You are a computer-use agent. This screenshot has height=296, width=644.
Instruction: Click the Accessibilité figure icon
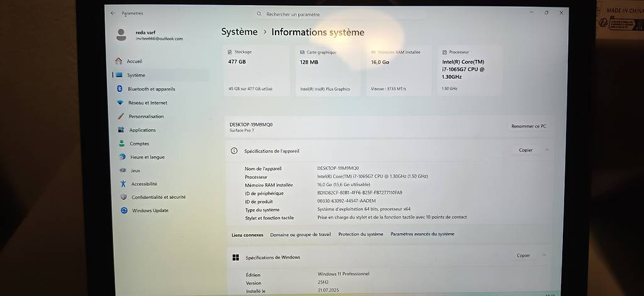tap(123, 184)
